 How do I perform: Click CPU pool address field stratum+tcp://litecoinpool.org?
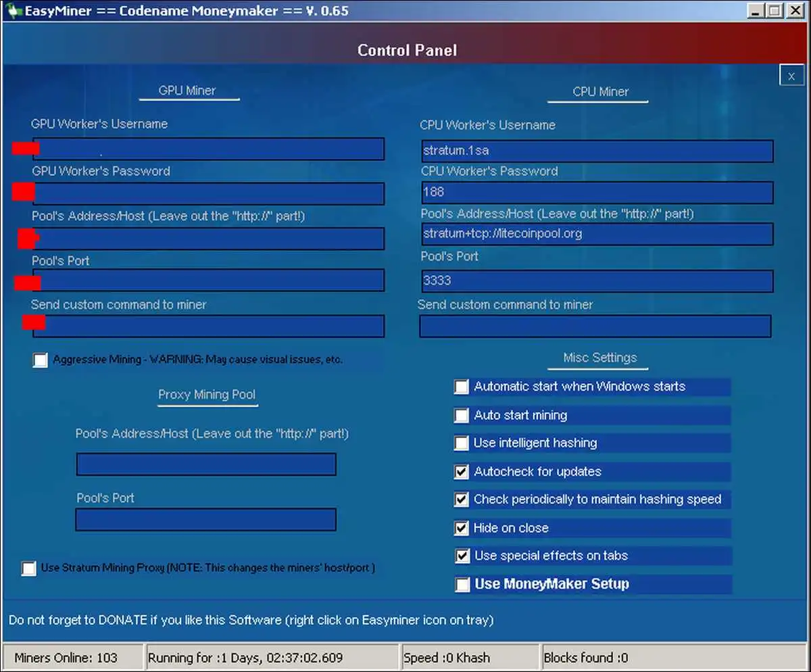point(597,234)
